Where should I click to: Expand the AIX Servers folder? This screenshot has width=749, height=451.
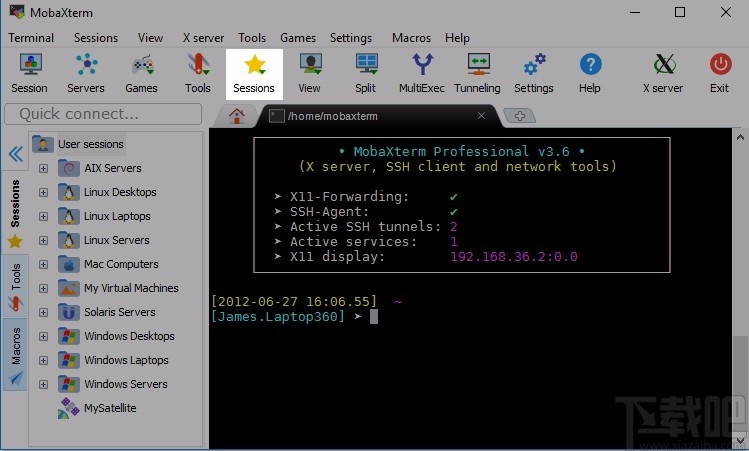point(43,169)
